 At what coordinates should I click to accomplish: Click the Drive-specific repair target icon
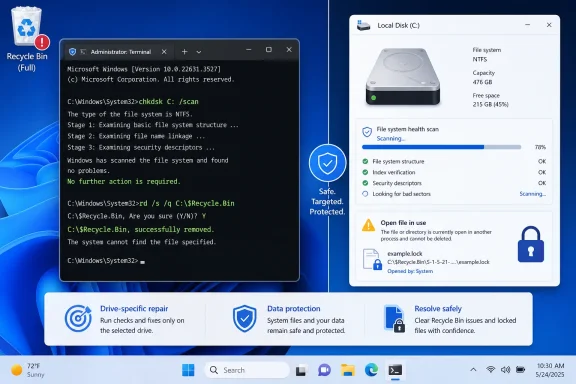[78, 318]
